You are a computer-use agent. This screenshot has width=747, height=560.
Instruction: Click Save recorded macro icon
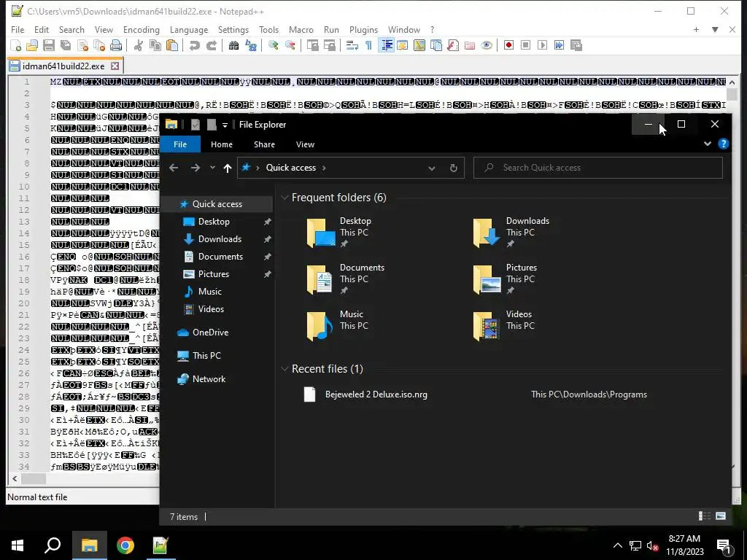576,45
